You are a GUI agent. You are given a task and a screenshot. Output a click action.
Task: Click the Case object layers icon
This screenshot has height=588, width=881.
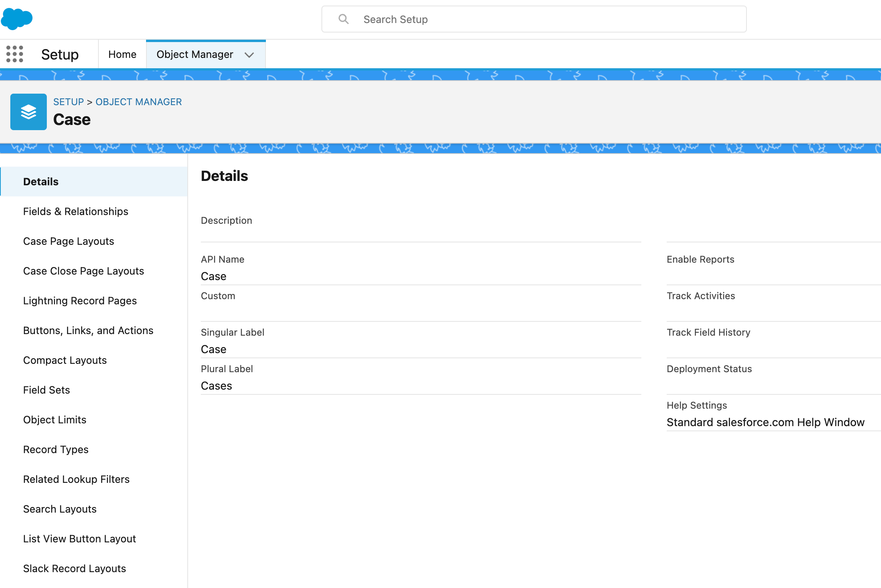(28, 111)
